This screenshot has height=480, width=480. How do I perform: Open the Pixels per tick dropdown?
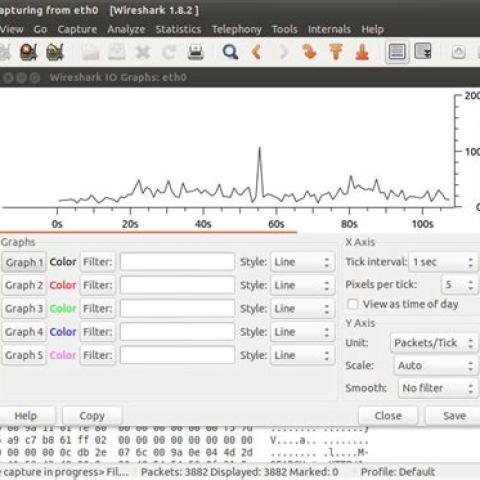tap(460, 285)
